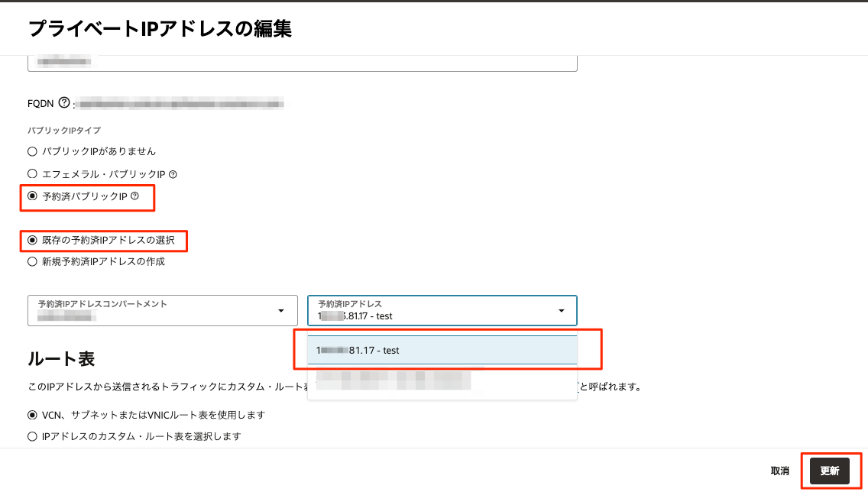The image size is (868, 492).
Task: Focus the hostname input field at top
Action: pyautogui.click(x=303, y=63)
